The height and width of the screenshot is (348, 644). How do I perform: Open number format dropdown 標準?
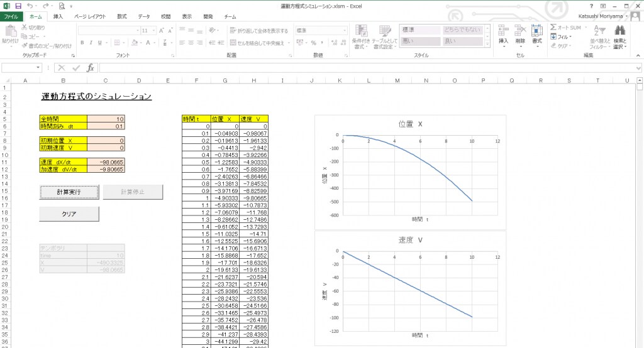(x=344, y=30)
